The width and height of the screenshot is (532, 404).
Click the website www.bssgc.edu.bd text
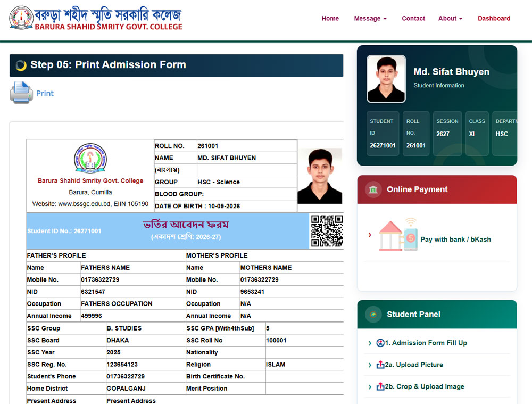tap(84, 204)
